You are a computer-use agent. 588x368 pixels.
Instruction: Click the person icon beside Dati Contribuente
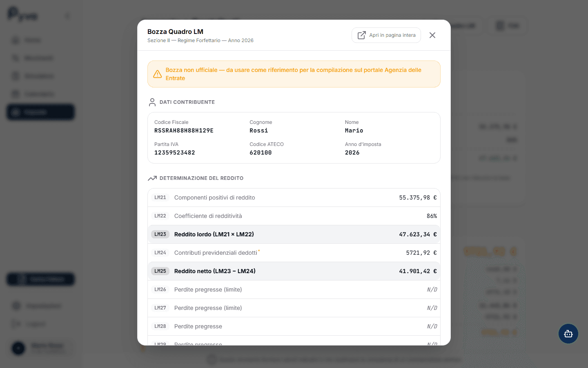tap(152, 102)
